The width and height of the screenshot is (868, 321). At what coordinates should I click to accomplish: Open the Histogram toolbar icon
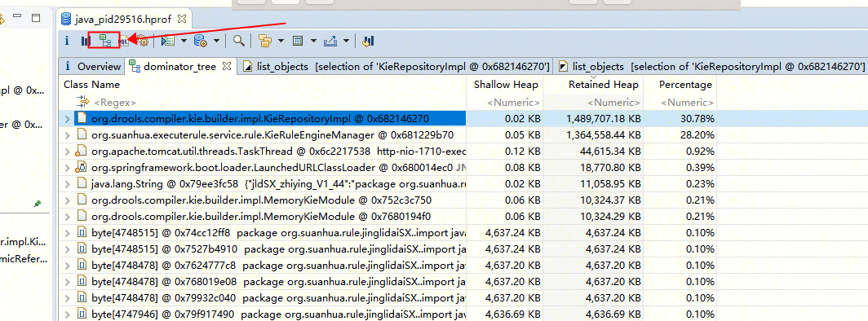[85, 41]
